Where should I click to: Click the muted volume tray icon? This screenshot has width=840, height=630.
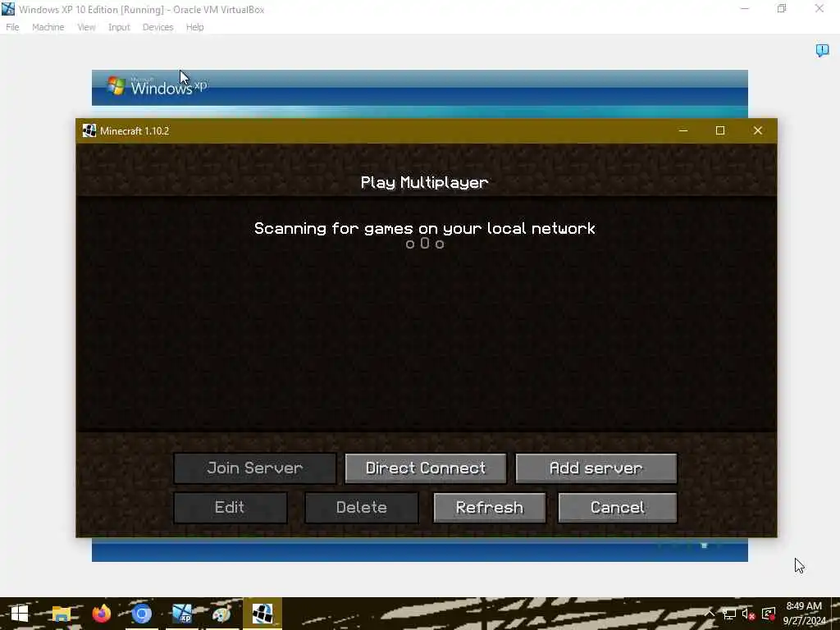pyautogui.click(x=748, y=614)
